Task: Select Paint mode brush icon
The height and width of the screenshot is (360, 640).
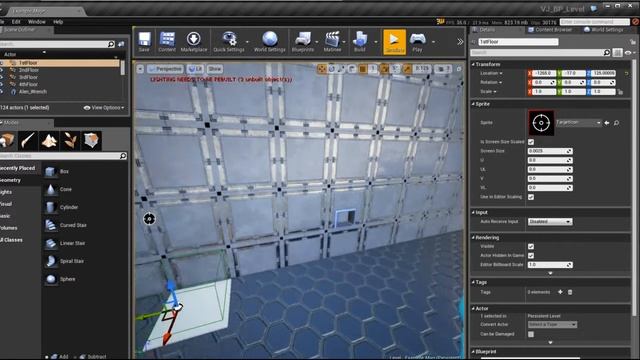Action: point(28,140)
